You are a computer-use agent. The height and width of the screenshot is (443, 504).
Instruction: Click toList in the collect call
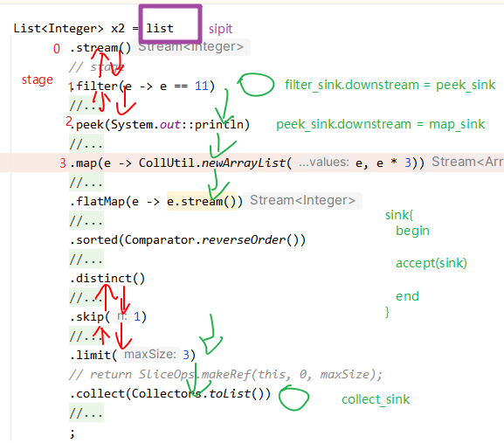click(230, 393)
